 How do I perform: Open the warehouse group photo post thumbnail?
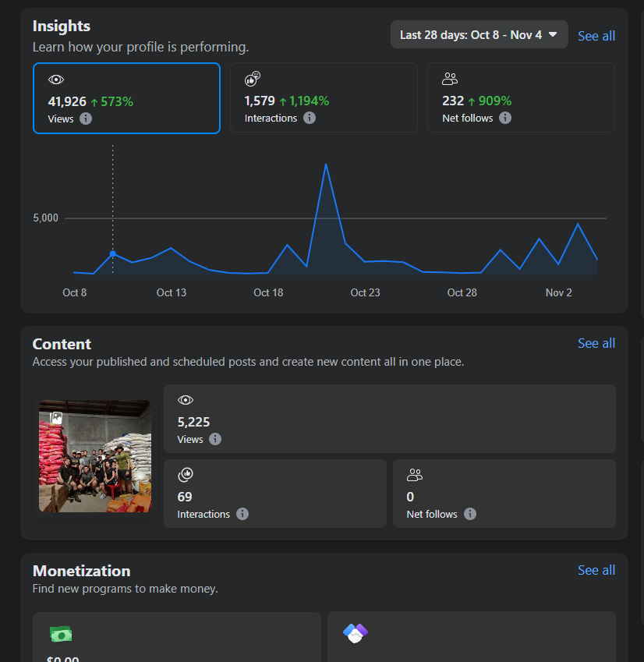[95, 456]
